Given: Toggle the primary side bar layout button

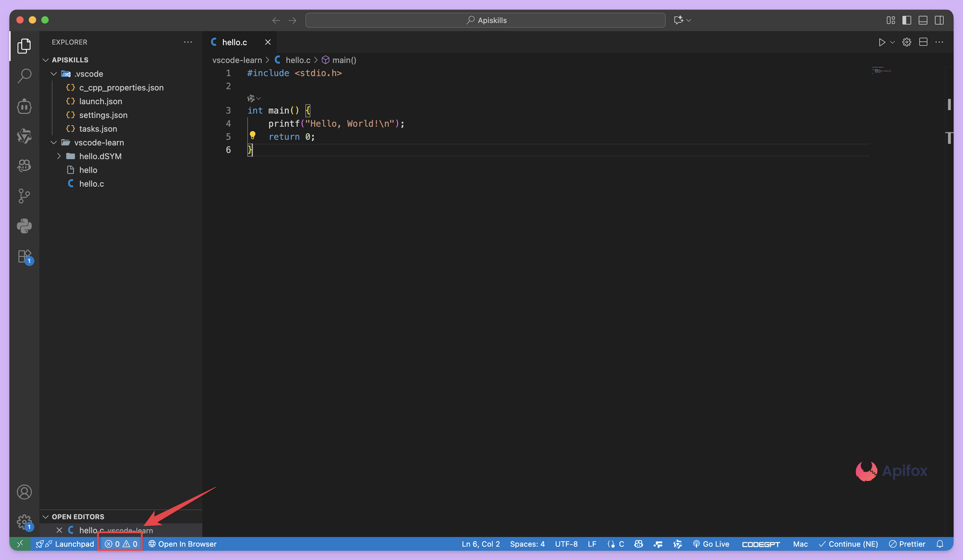Looking at the screenshot, I should 907,20.
